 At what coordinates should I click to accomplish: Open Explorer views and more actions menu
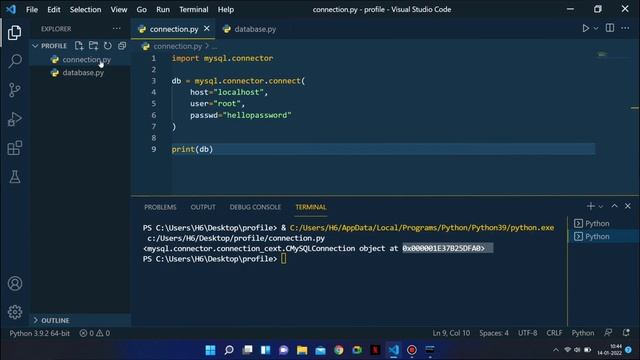click(x=116, y=29)
